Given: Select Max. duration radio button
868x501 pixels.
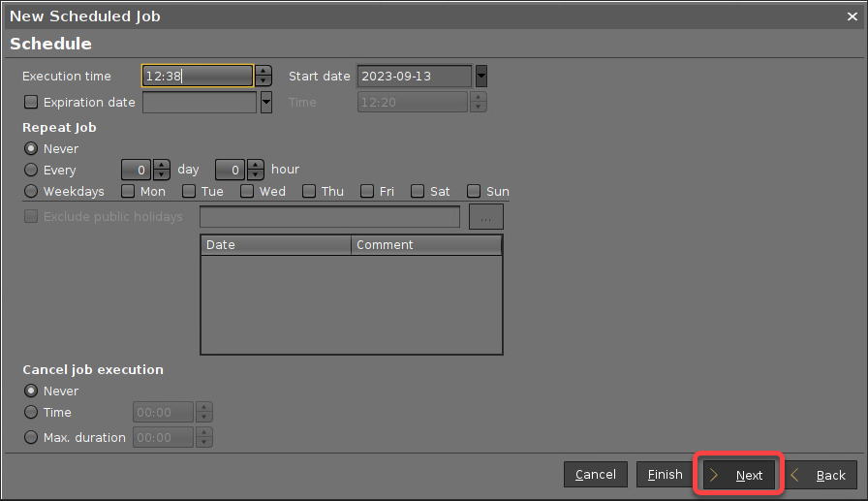Looking at the screenshot, I should 31,437.
